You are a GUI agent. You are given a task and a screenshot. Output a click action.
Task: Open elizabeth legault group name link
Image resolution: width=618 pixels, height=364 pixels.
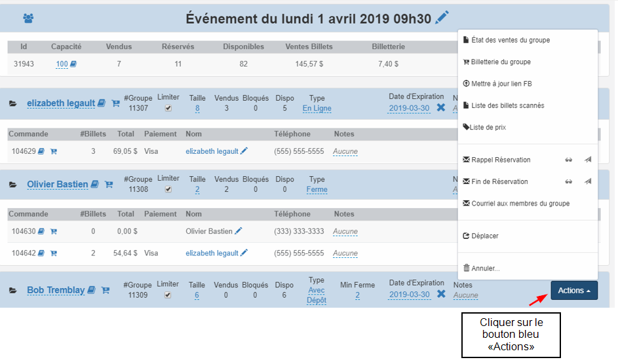click(61, 103)
